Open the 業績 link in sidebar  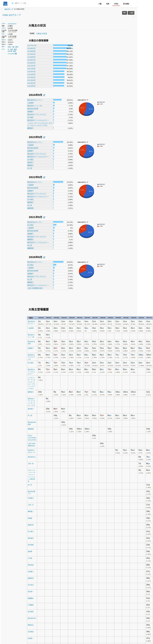15,49
